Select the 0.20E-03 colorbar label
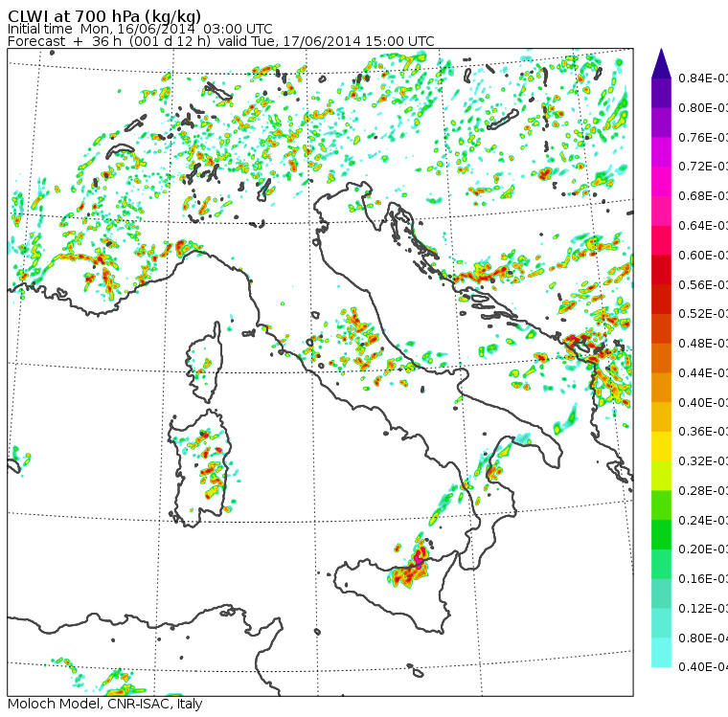 tap(703, 549)
